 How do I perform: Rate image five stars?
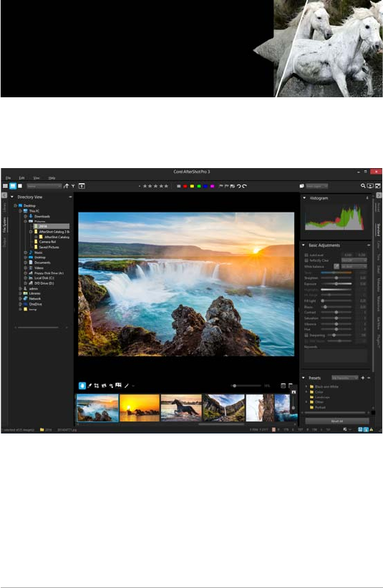[166, 186]
